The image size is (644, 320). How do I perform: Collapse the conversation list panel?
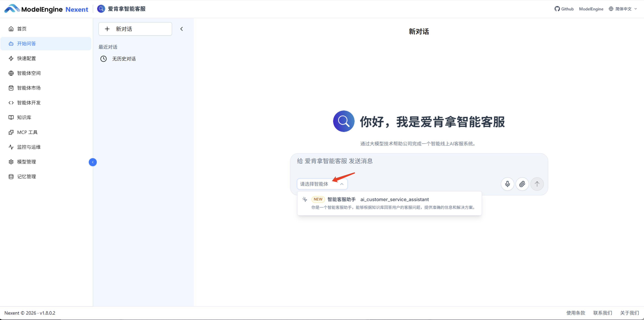tap(182, 29)
